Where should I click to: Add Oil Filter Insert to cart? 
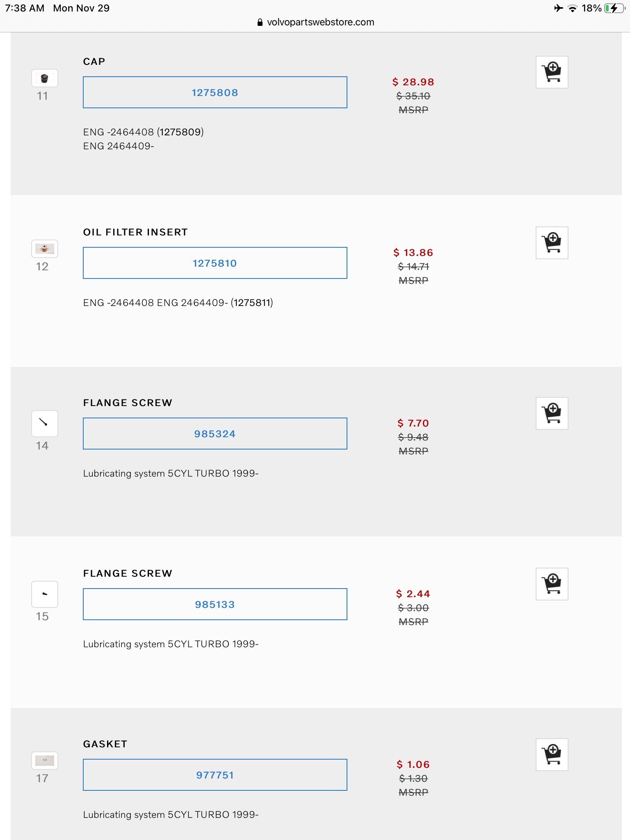(x=552, y=243)
